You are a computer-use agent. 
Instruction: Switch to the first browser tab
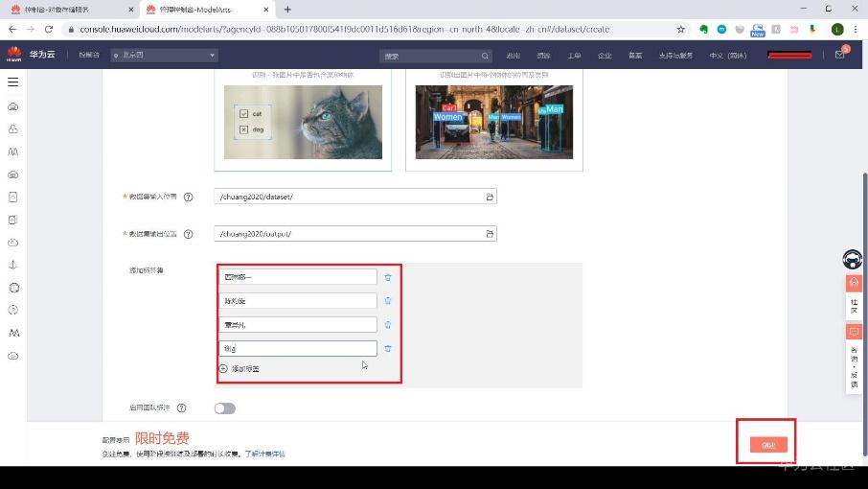tap(67, 10)
